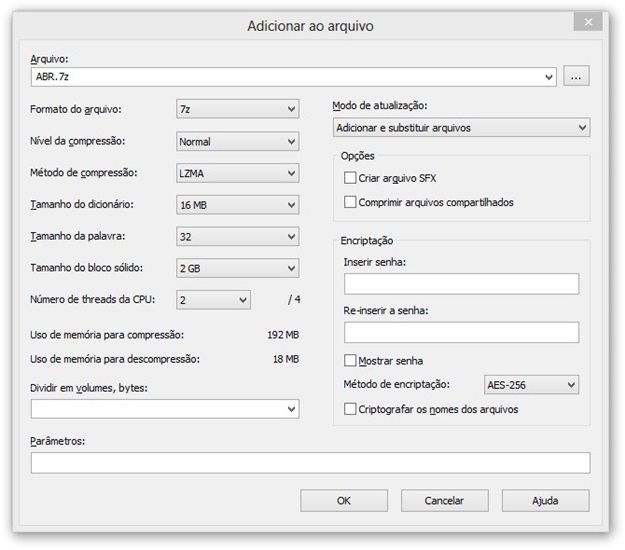Screen dimensions: 625x550
Task: Choose Método de encriptação AES-256 dropdown
Action: 531,385
